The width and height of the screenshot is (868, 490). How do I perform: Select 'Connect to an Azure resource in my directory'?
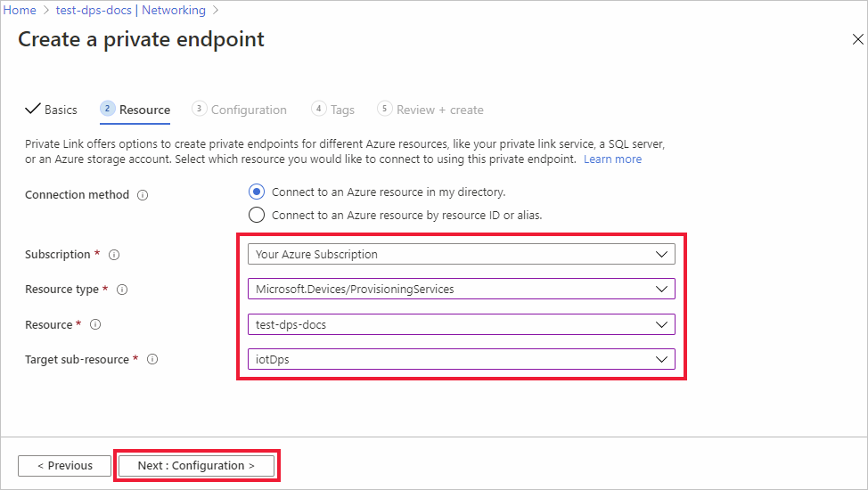tap(257, 192)
